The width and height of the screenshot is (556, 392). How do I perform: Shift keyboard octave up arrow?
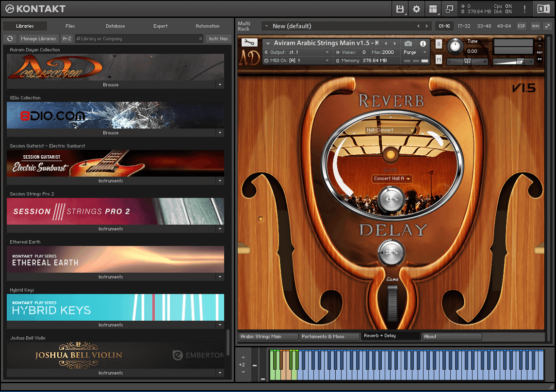coord(243,357)
